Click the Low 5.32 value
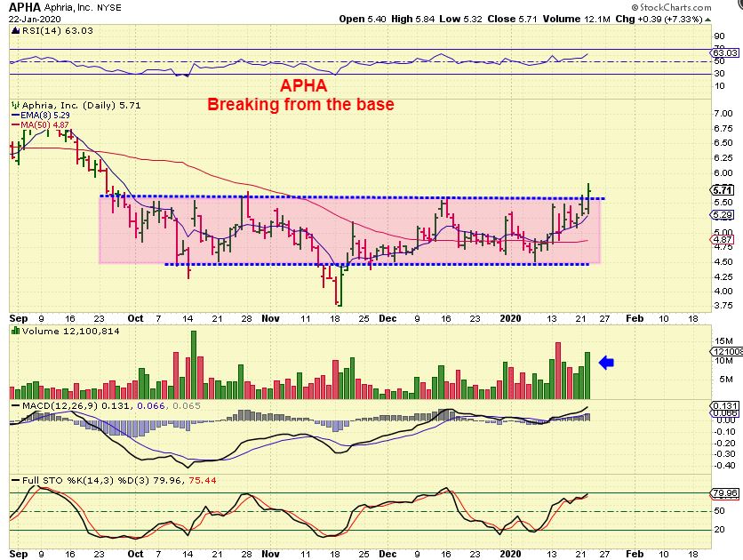This screenshot has height=560, width=743. pyautogui.click(x=460, y=19)
